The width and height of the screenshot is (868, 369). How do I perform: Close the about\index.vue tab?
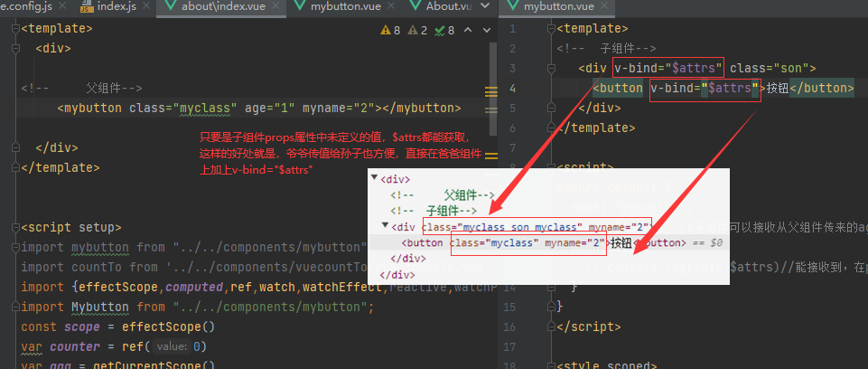coord(275,6)
